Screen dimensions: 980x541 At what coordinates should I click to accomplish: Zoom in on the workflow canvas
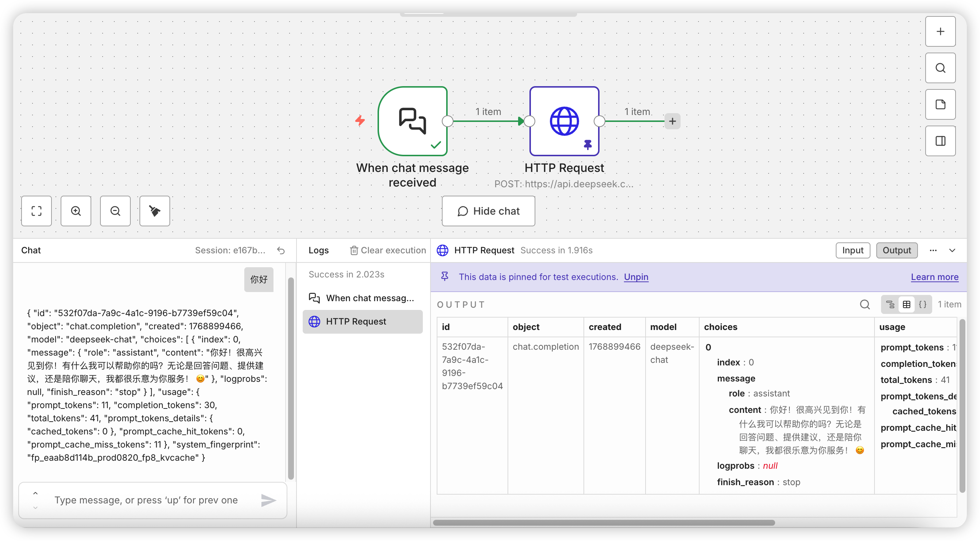point(76,211)
